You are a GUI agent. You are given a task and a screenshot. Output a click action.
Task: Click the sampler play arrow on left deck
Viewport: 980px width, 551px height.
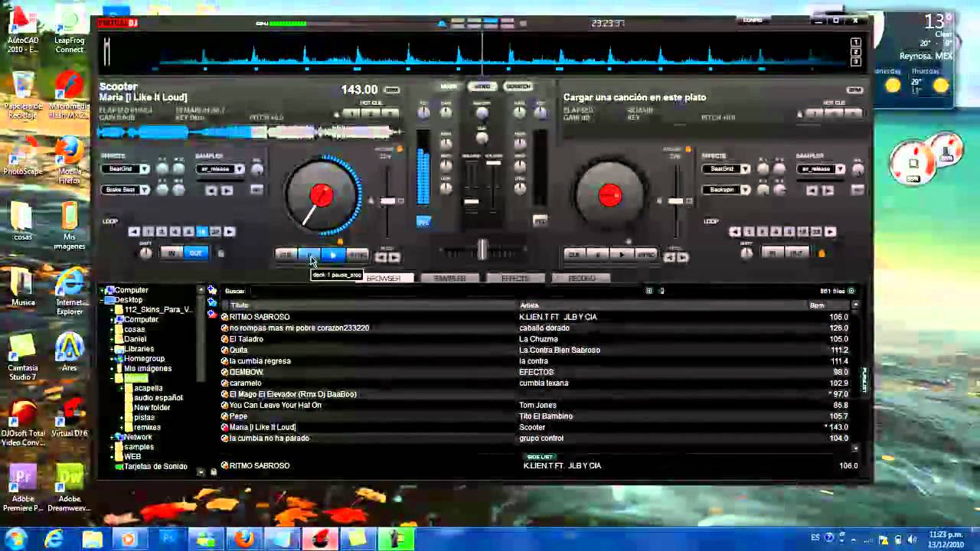[x=227, y=190]
